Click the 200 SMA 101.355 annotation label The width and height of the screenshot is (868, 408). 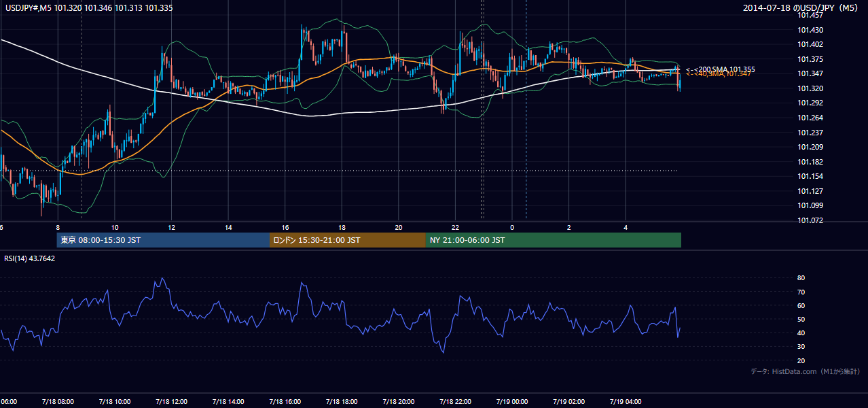point(720,69)
